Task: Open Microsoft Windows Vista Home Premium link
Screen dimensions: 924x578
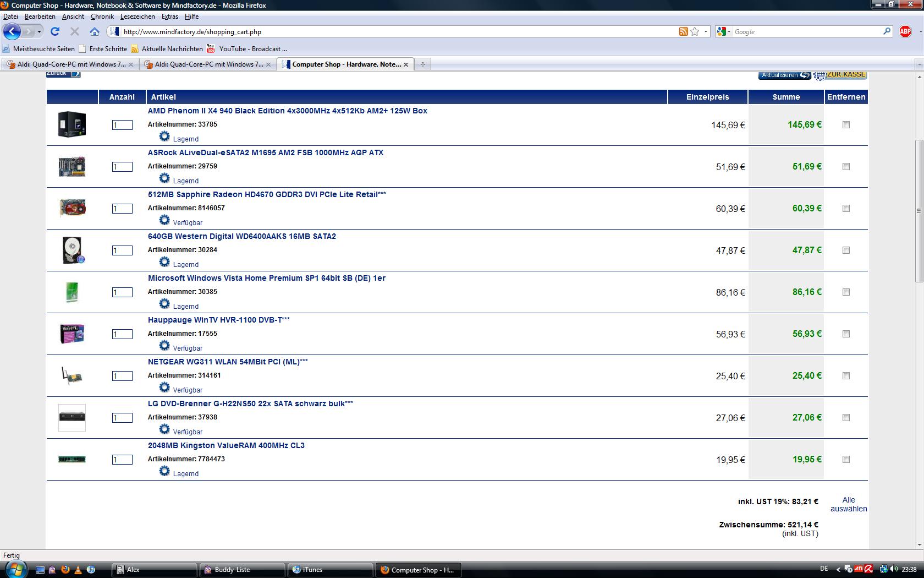Action: [266, 278]
